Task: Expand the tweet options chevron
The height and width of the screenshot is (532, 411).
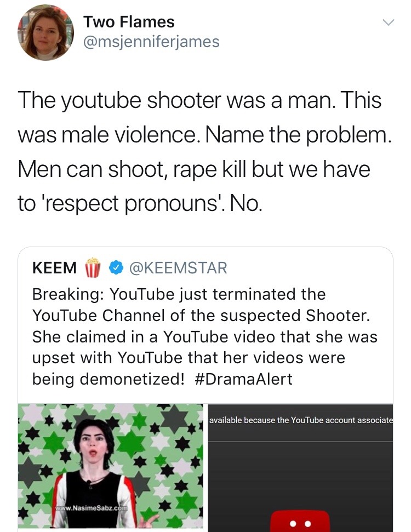Action: (387, 23)
